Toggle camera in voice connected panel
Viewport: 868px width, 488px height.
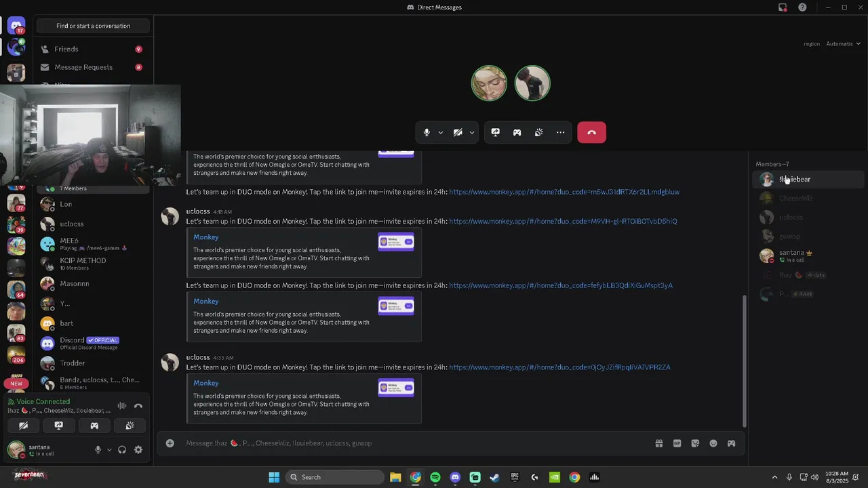pos(23,426)
